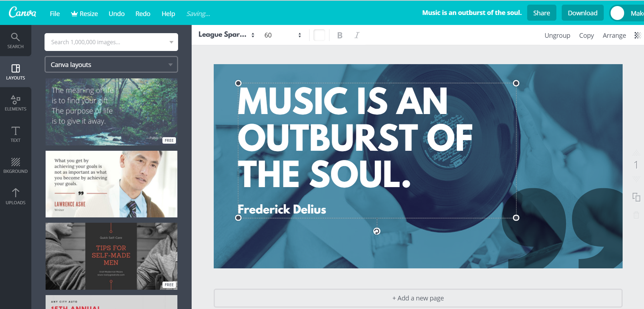This screenshot has height=309, width=644.
Task: Toggle bold formatting
Action: [340, 35]
